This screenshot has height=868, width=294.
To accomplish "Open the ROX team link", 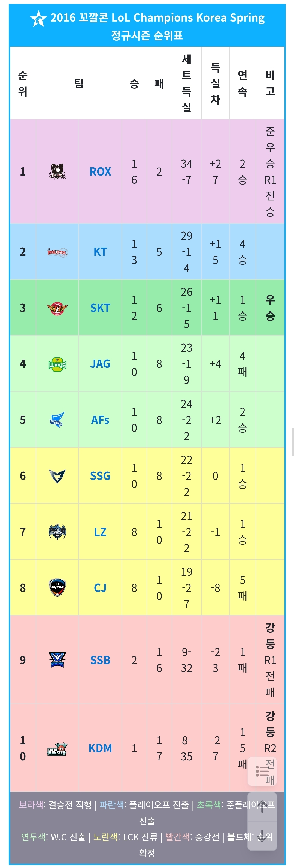I will (x=100, y=172).
